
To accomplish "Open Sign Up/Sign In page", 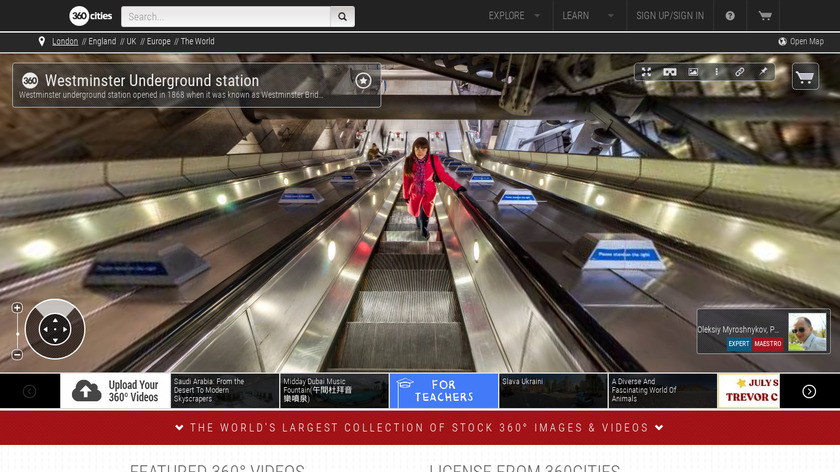I will [x=670, y=16].
